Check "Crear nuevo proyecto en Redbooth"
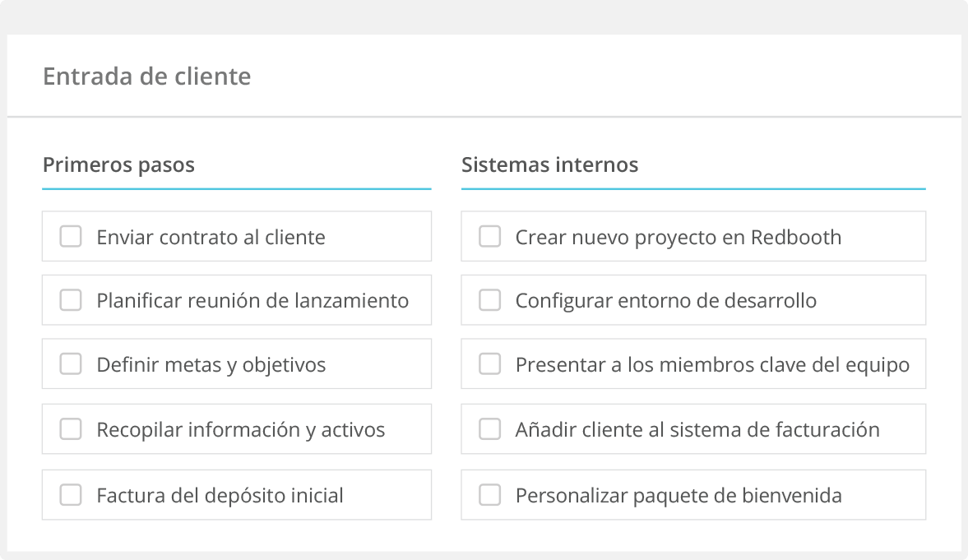This screenshot has height=560, width=968. click(x=489, y=236)
